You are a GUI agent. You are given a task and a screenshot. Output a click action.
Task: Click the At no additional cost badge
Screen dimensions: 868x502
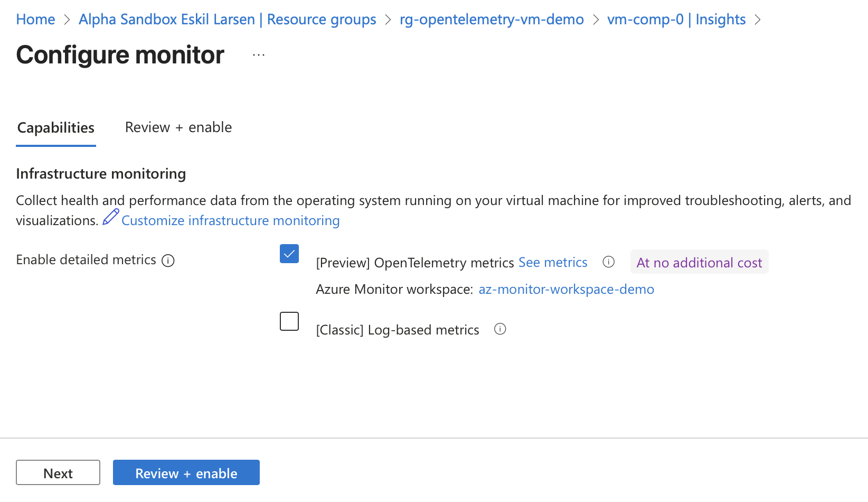tap(699, 262)
